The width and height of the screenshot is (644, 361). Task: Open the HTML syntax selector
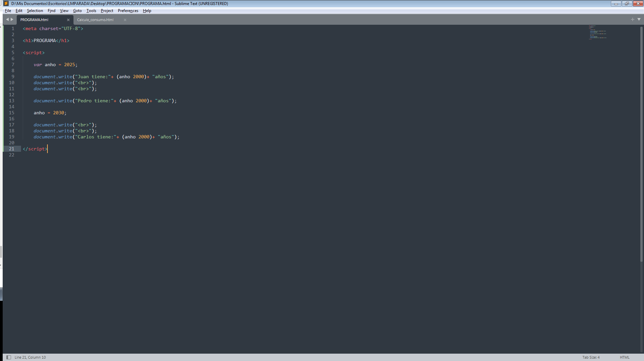625,357
